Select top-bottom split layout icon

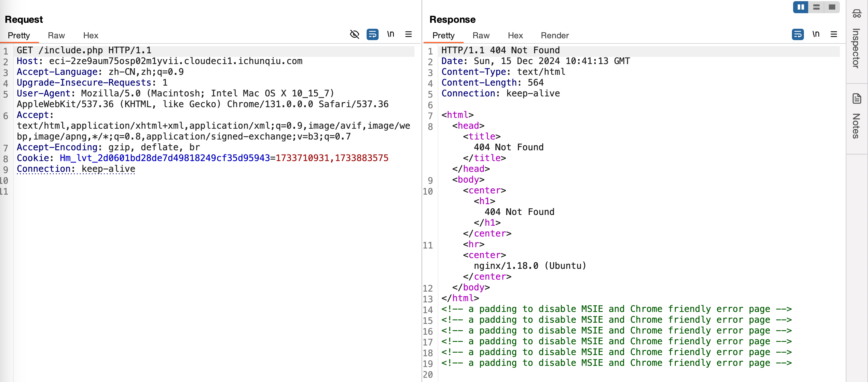click(x=816, y=7)
